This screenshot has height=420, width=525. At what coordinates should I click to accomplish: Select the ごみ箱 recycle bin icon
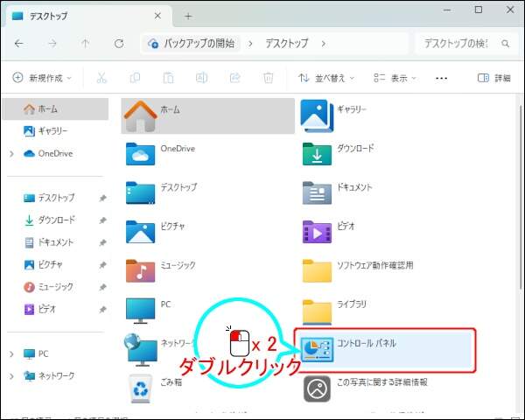pos(141,387)
